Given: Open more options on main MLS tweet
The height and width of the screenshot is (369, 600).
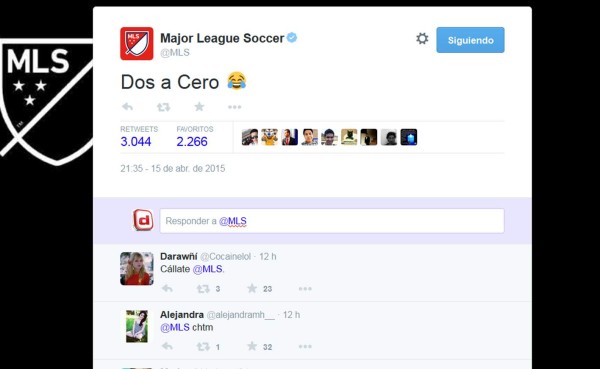Looking at the screenshot, I should pyautogui.click(x=235, y=107).
